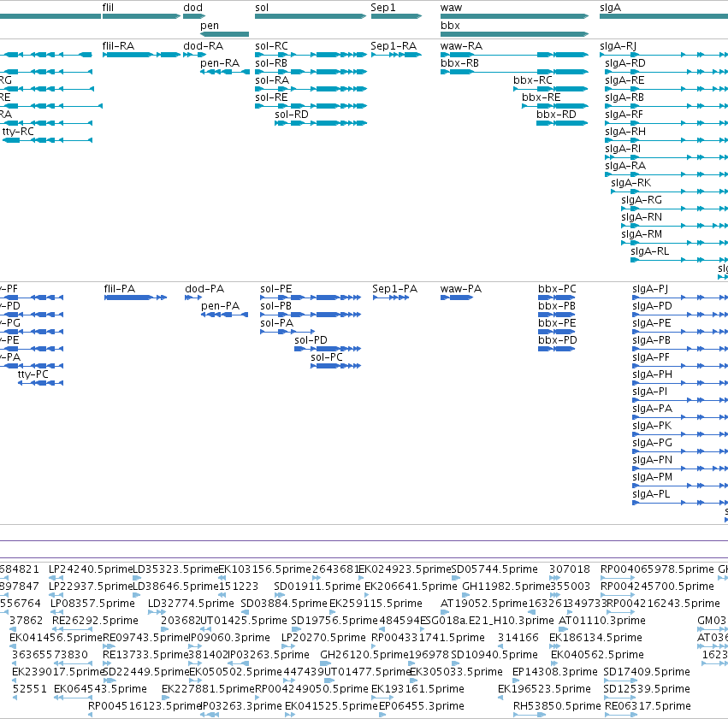Click protein dod-PA

pyautogui.click(x=193, y=298)
